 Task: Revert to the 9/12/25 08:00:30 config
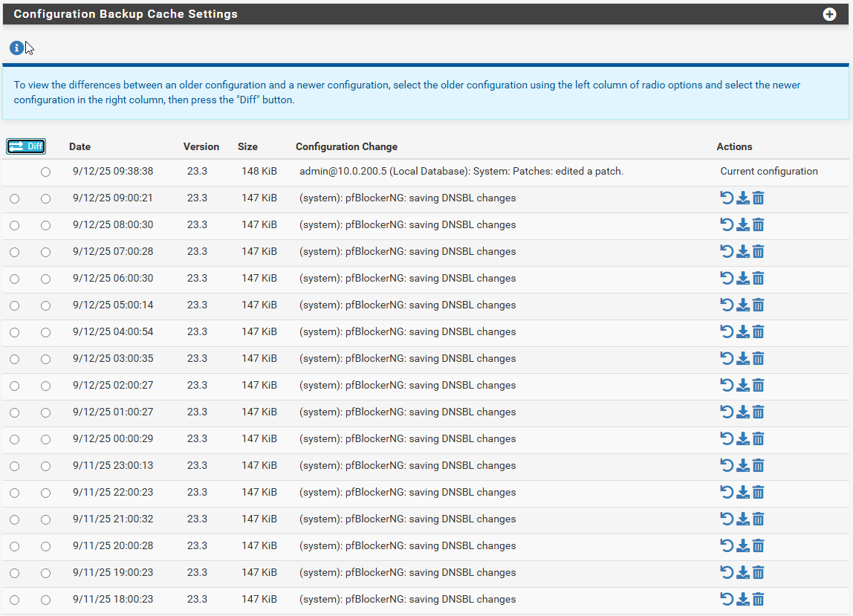click(727, 224)
